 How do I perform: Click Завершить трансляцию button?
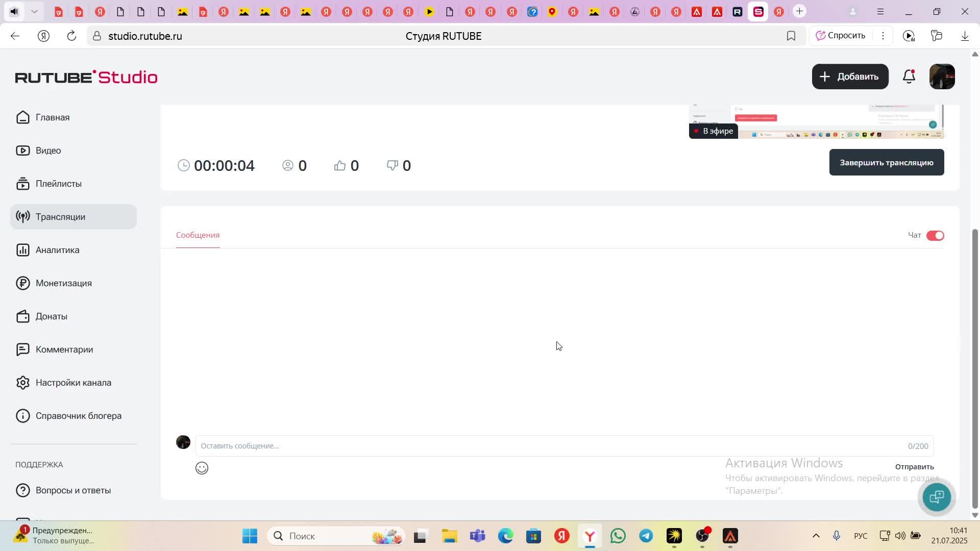point(886,162)
